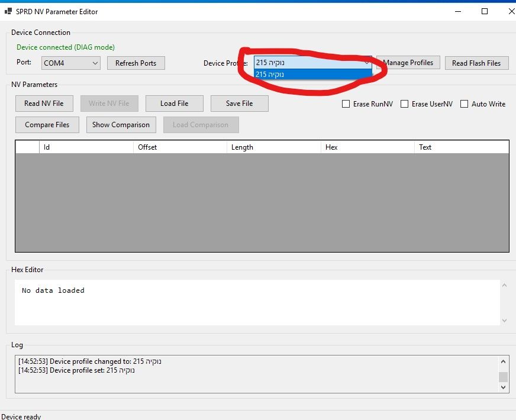Load an NV file with Load File
This screenshot has height=420, width=516.
pos(174,104)
